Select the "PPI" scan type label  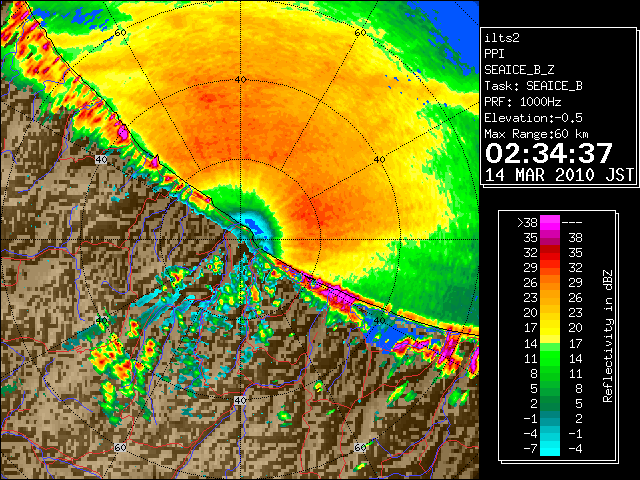(x=494, y=54)
